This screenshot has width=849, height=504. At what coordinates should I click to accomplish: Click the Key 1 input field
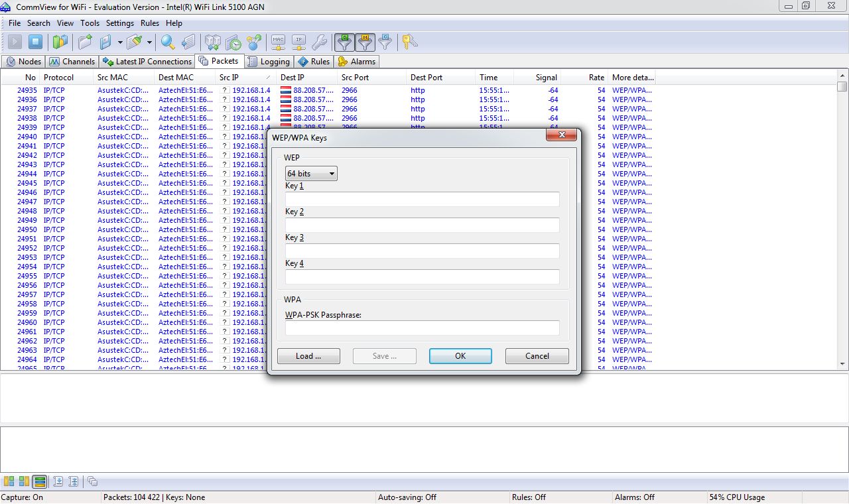pos(423,200)
